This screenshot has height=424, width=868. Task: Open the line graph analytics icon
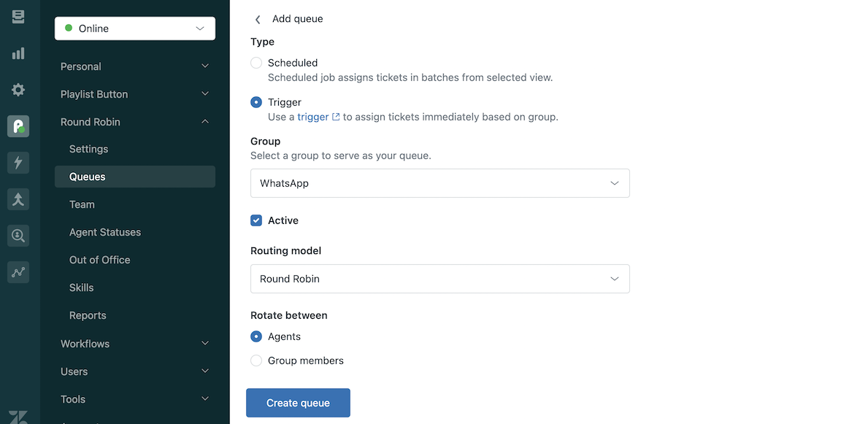(x=18, y=272)
